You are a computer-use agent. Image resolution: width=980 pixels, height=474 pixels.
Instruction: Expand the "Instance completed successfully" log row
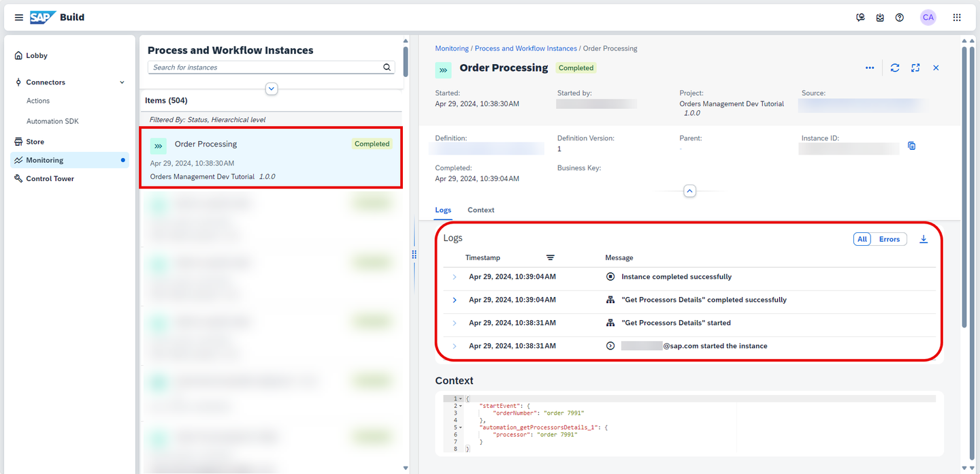455,277
